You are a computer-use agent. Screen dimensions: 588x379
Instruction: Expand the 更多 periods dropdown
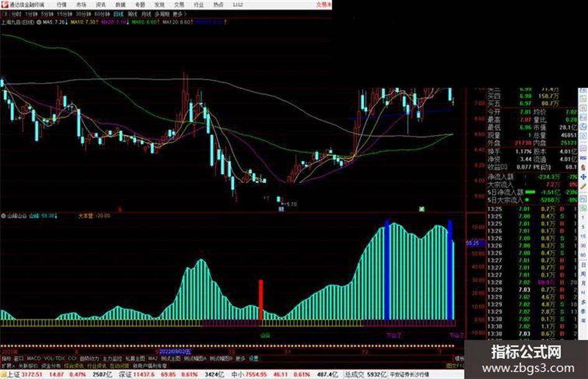pos(179,14)
